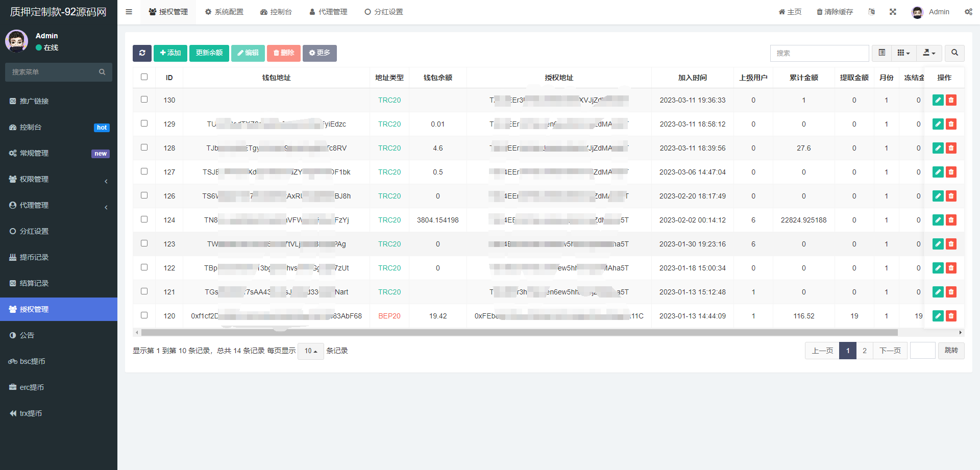This screenshot has width=980, height=470.
Task: Open the columns visibility dropdown
Action: (x=903, y=53)
